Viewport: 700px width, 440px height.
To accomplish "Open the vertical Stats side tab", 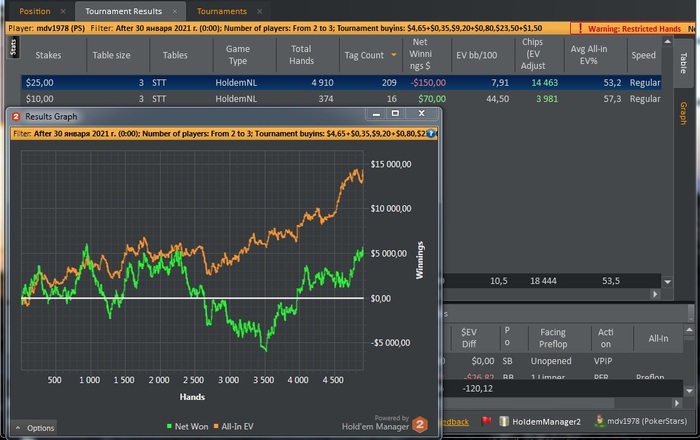I will 13,47.
